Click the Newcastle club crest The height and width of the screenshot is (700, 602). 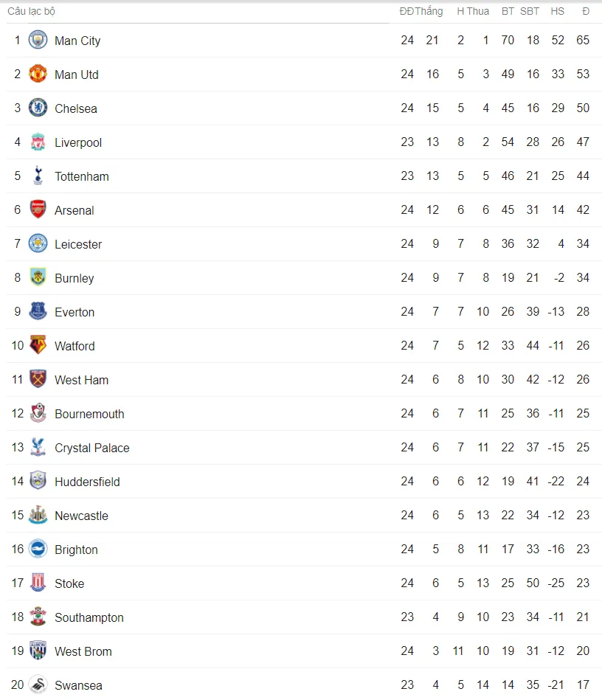(x=38, y=515)
